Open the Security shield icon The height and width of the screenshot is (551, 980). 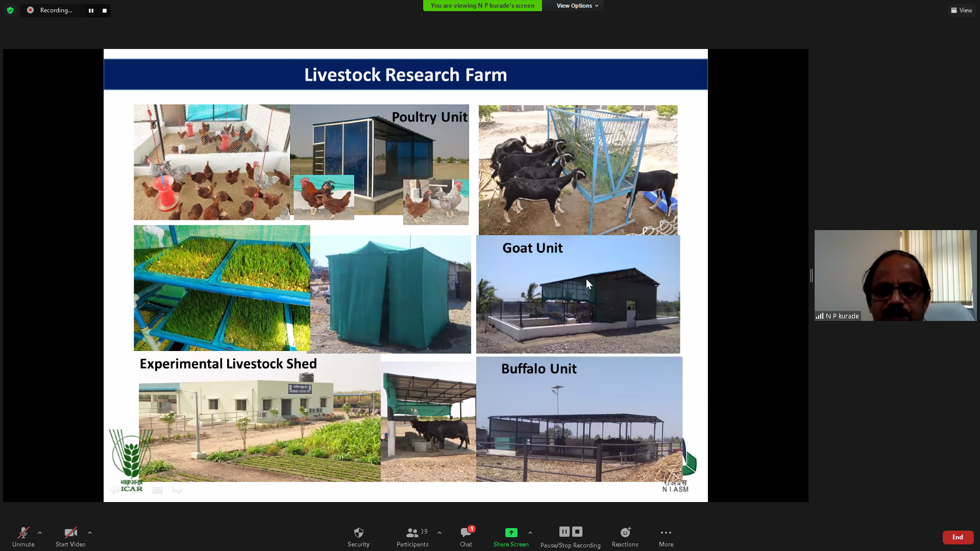(x=358, y=533)
